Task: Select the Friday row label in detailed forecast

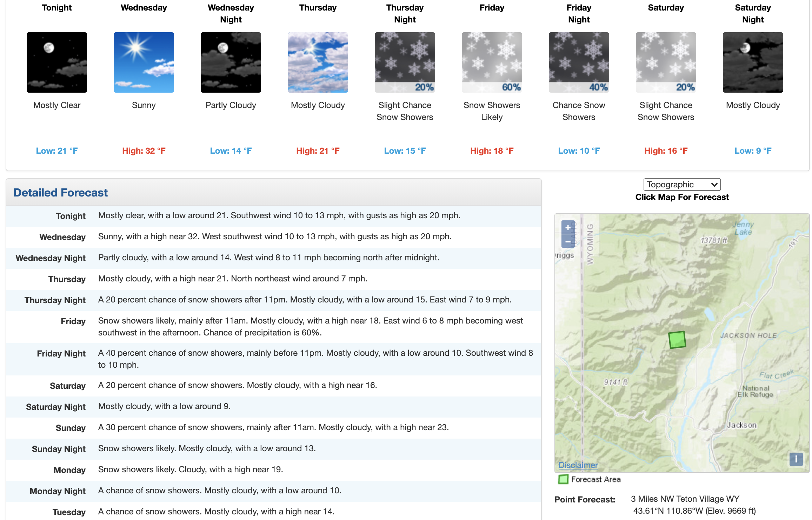Action: (x=73, y=321)
